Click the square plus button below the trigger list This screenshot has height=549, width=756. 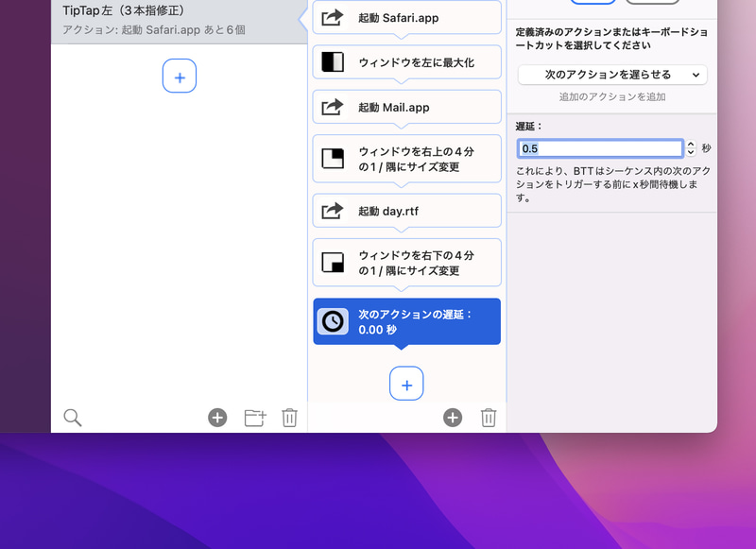[180, 77]
